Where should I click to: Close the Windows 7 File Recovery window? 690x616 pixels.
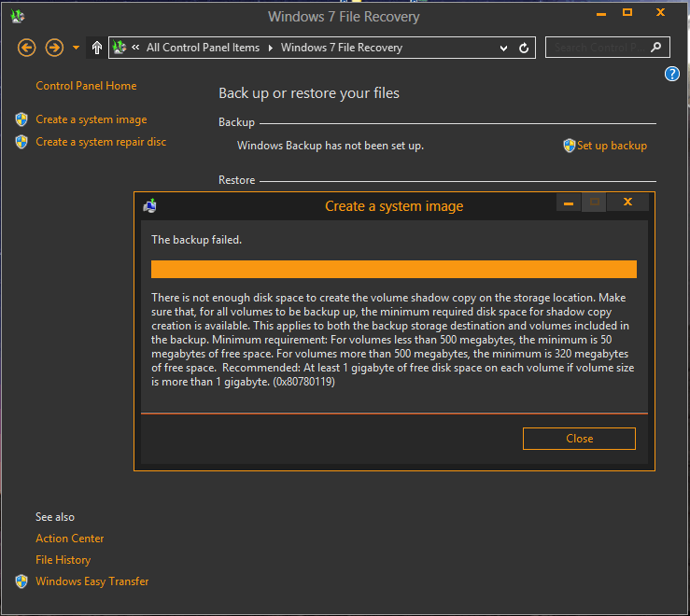pos(660,12)
